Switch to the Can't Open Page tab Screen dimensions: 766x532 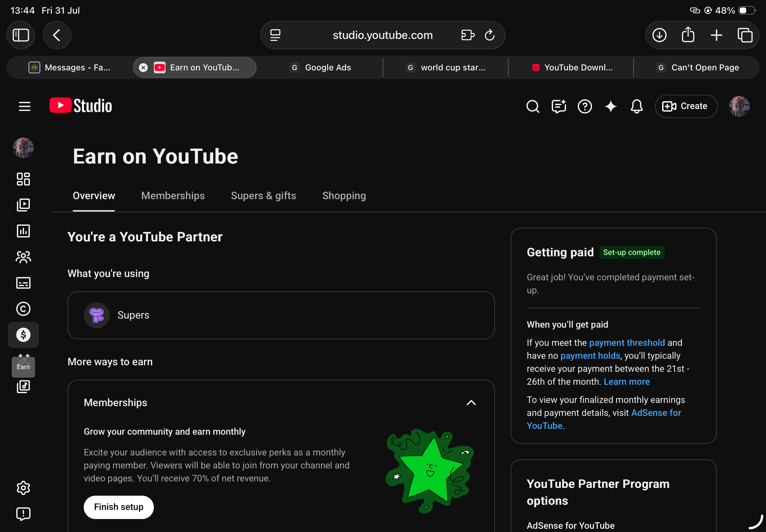[697, 68]
